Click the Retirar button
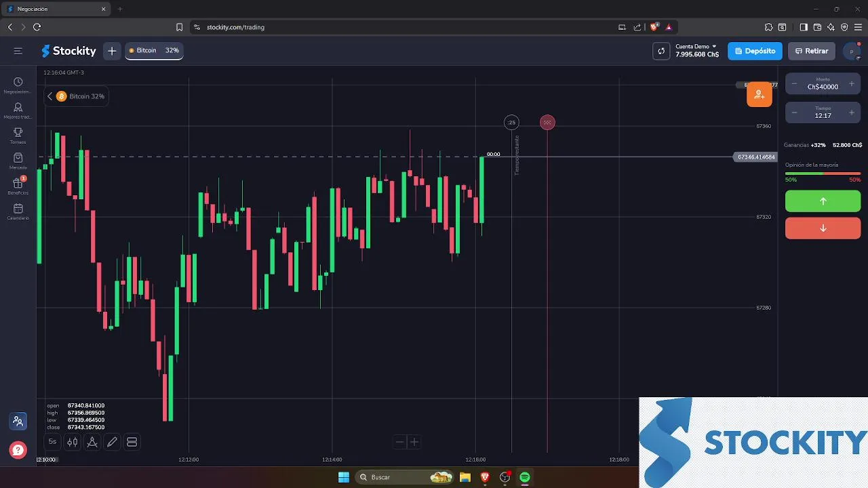Viewport: 868px width, 488px height. click(x=811, y=51)
